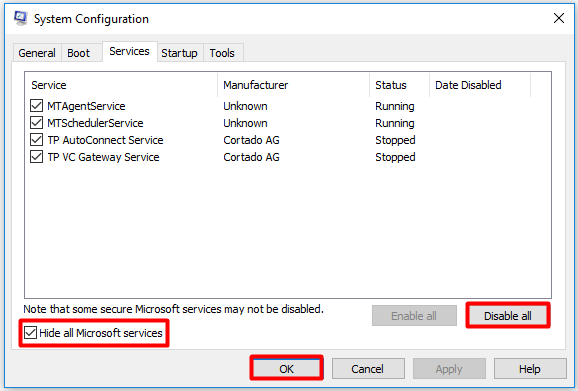Open Help for System Configuration
Viewport: 578px width, 391px height.
(x=530, y=369)
